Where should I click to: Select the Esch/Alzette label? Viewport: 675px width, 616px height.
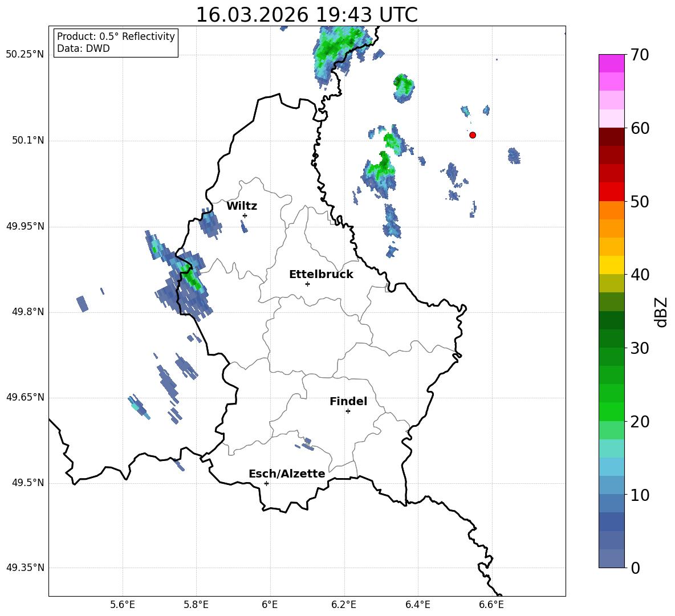[287, 474]
